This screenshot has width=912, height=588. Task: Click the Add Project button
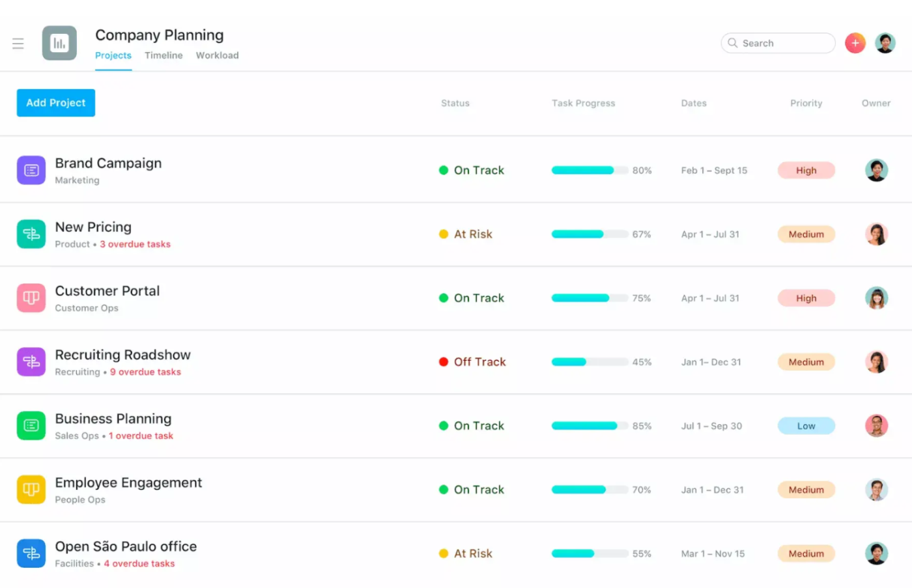[56, 103]
